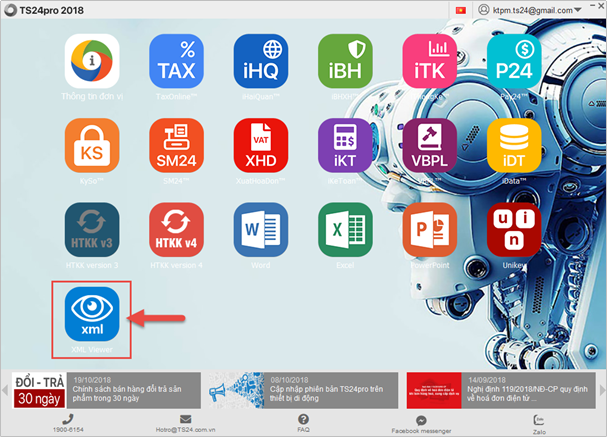Open the iHQ iHaiQuan app
Viewport: 607px width, 437px height.
[x=261, y=61]
